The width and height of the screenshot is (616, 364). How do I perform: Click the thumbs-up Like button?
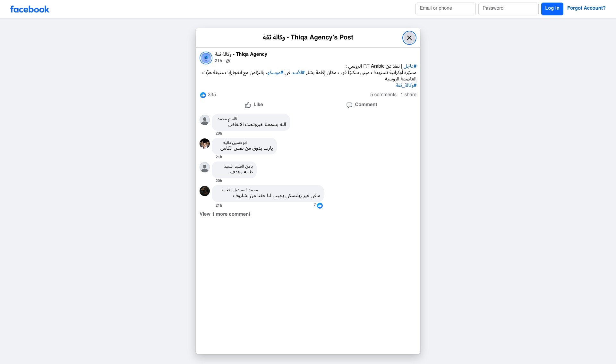(x=254, y=105)
